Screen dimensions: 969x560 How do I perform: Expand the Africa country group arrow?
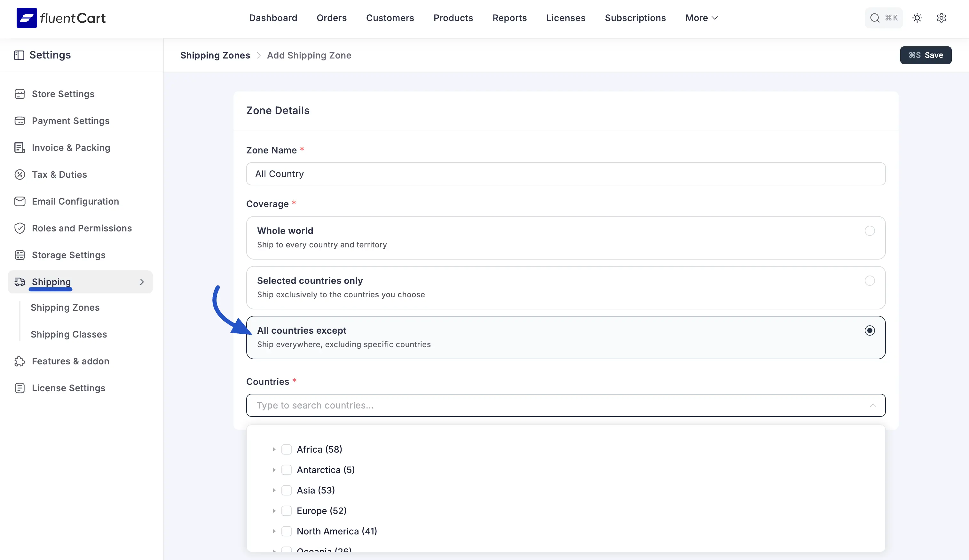[274, 449]
